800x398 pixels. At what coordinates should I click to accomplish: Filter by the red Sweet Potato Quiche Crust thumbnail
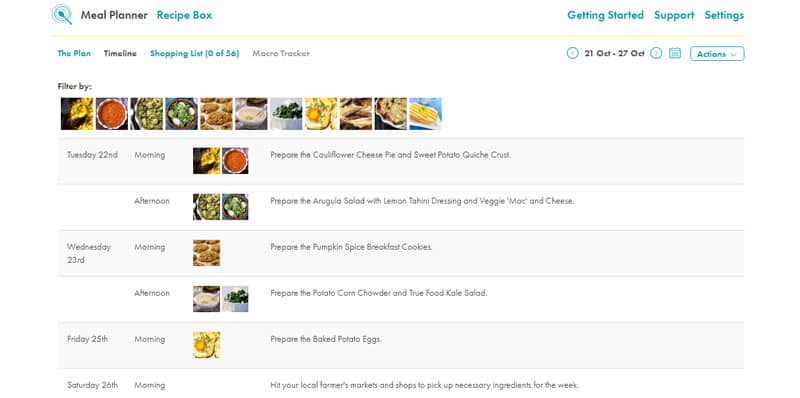(112, 114)
